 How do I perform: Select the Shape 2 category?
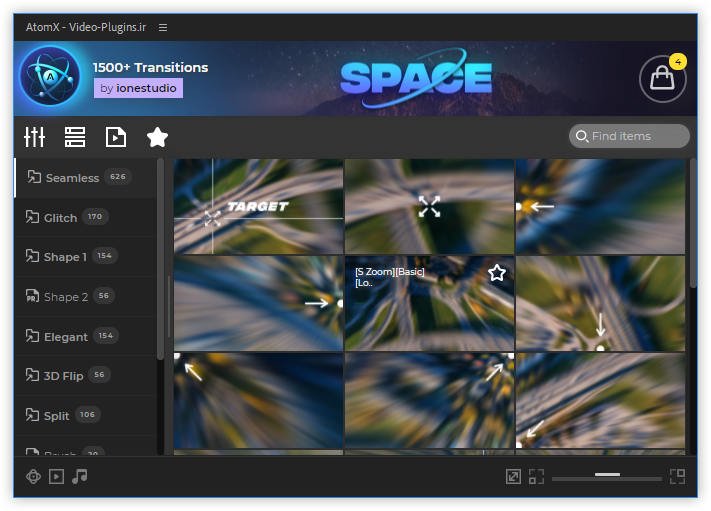pyautogui.click(x=86, y=297)
